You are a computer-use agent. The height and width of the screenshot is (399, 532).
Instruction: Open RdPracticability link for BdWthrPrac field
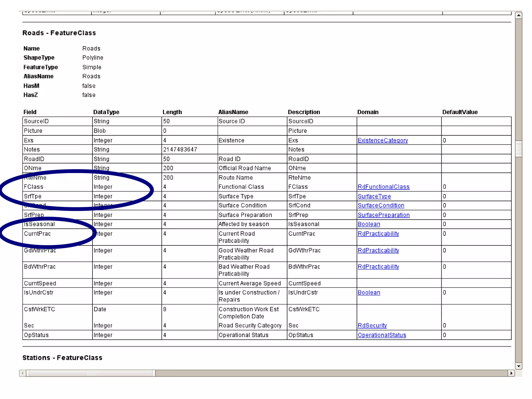click(378, 267)
